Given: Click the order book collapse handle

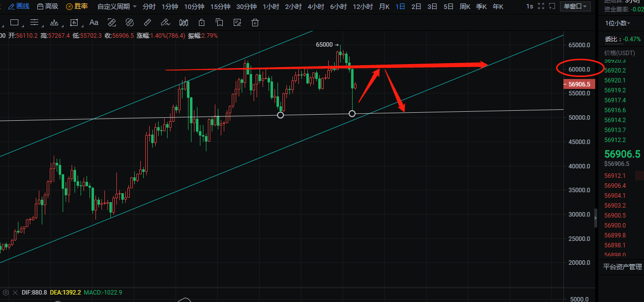Looking at the screenshot, I should (596, 219).
